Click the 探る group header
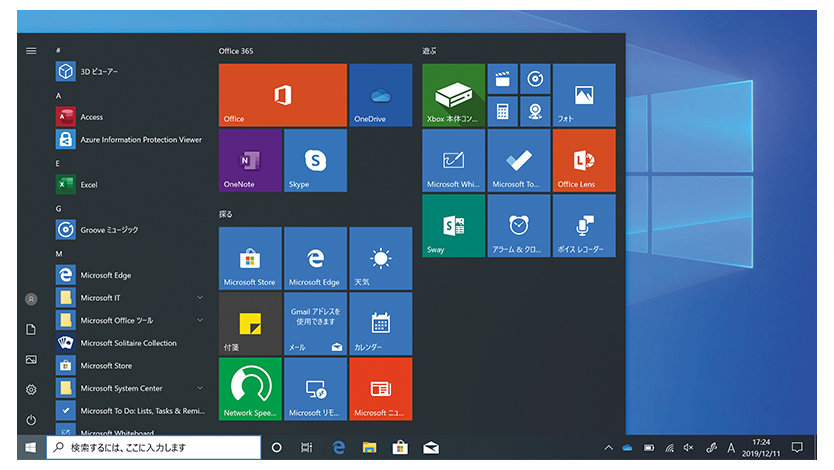The image size is (834, 470). pos(226,214)
